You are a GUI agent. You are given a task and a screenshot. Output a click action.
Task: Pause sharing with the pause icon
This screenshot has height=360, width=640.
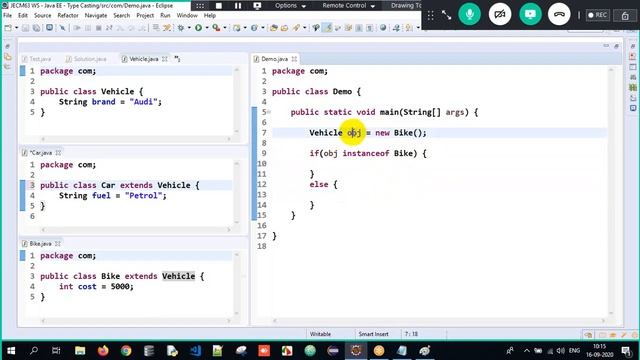tap(238, 6)
